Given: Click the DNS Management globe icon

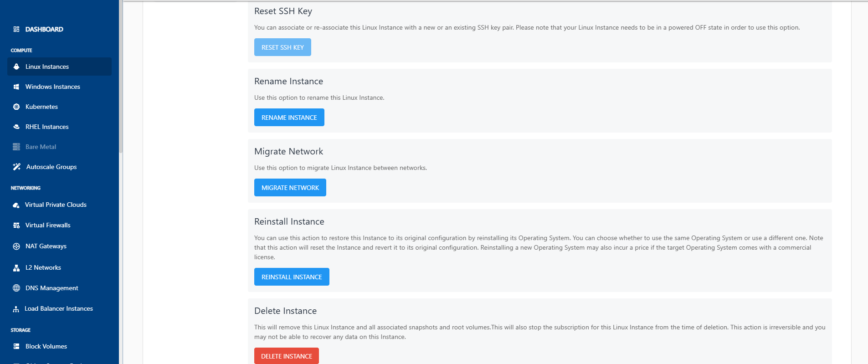Looking at the screenshot, I should pos(16,288).
